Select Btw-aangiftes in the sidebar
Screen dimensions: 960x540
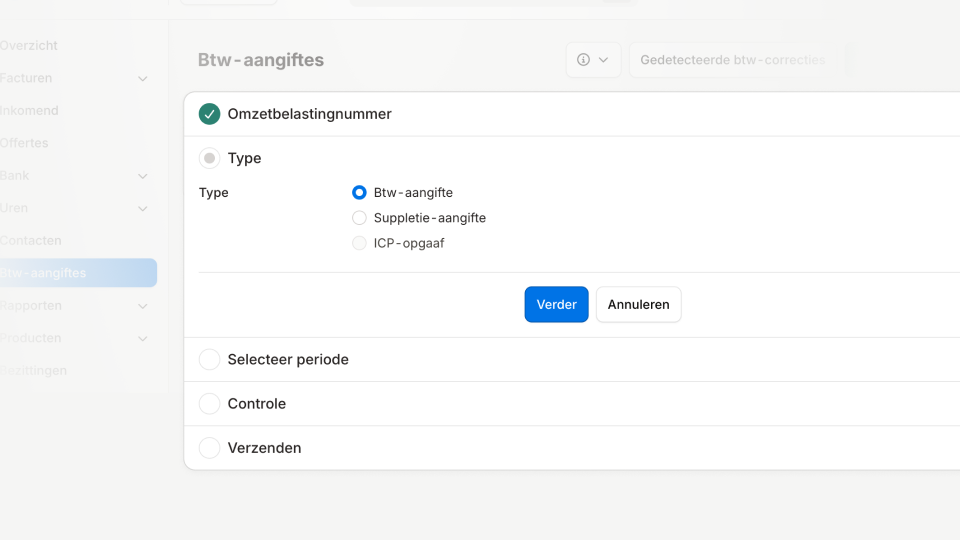[x=78, y=272]
